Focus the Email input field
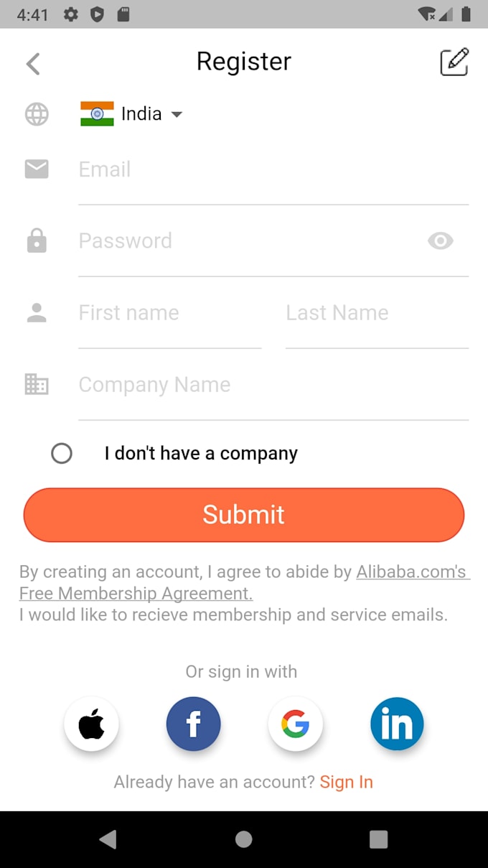The height and width of the screenshot is (868, 488). pos(273,170)
